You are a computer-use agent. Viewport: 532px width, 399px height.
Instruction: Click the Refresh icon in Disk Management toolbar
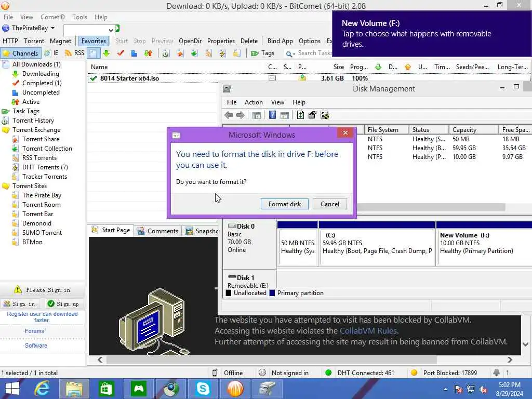[300, 115]
